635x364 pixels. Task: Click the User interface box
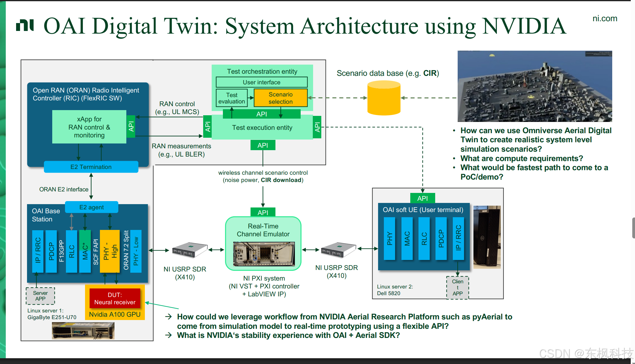(x=261, y=82)
